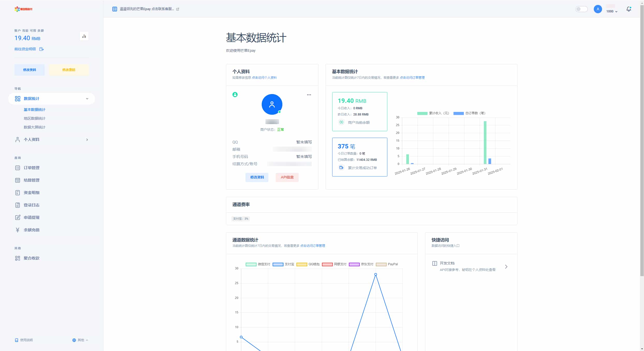The image size is (644, 351).
Task: Click the blue user avatar in header
Action: point(598,9)
